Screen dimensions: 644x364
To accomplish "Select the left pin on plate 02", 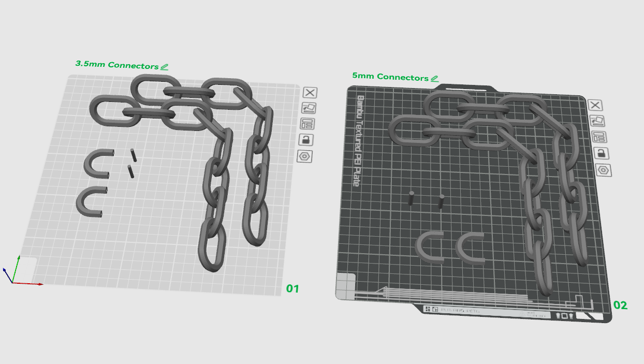I will pyautogui.click(x=411, y=198).
